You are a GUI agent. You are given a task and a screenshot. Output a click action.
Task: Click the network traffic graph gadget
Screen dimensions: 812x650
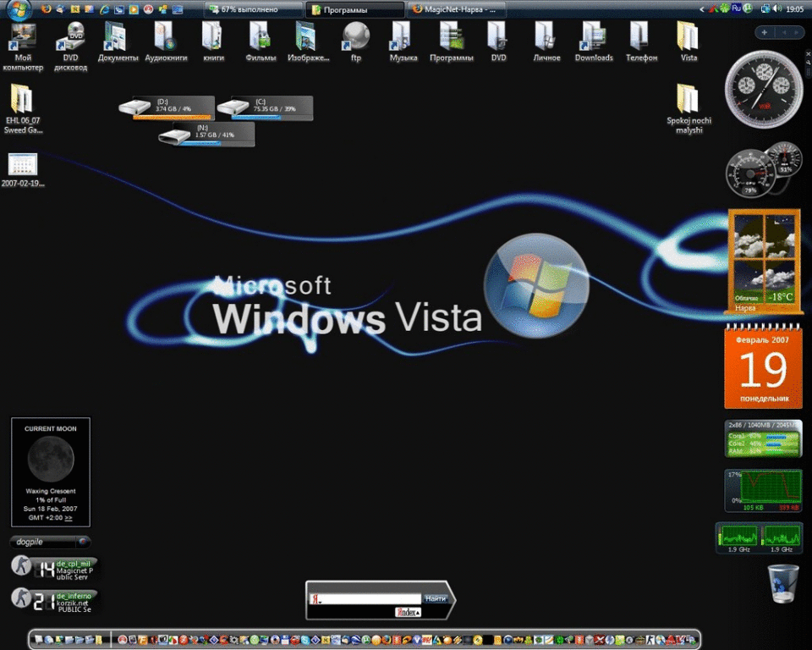point(763,490)
